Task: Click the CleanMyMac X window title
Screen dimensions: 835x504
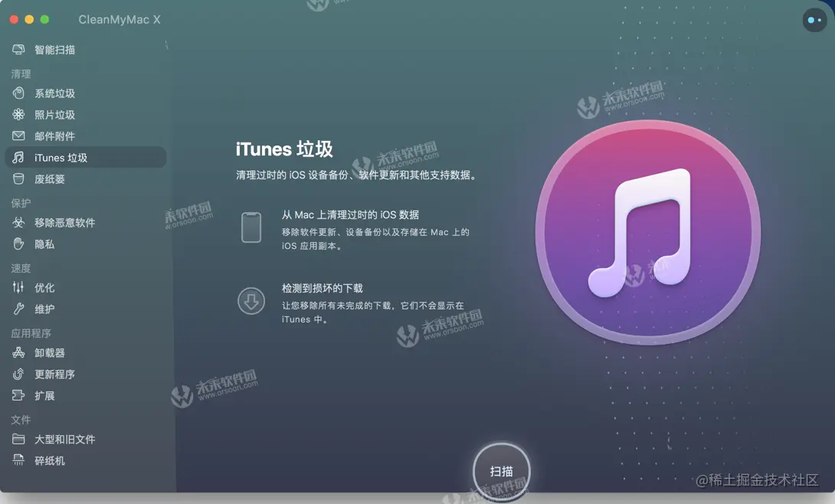Action: [120, 20]
